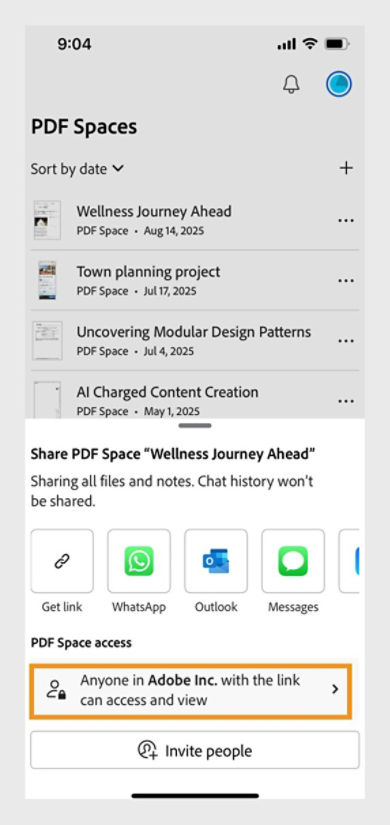390x825 pixels.
Task: Open more options for AI Charged Content Creation
Action: pyautogui.click(x=346, y=401)
